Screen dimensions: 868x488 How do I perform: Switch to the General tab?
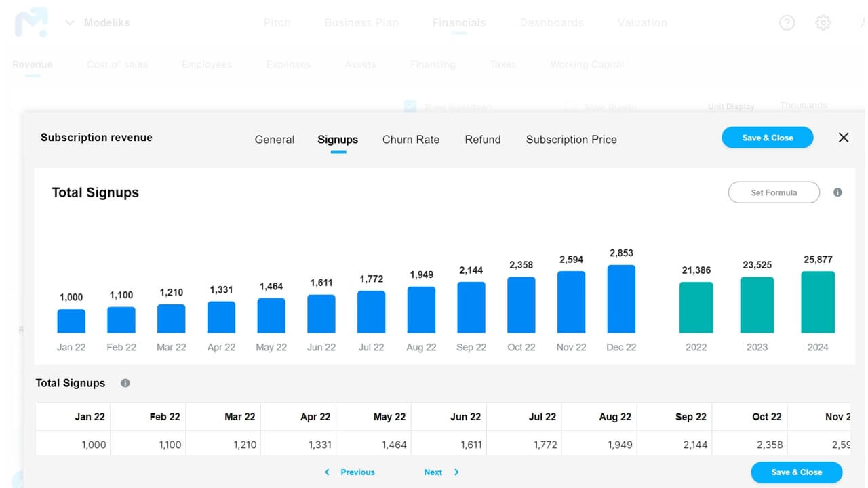pyautogui.click(x=275, y=140)
